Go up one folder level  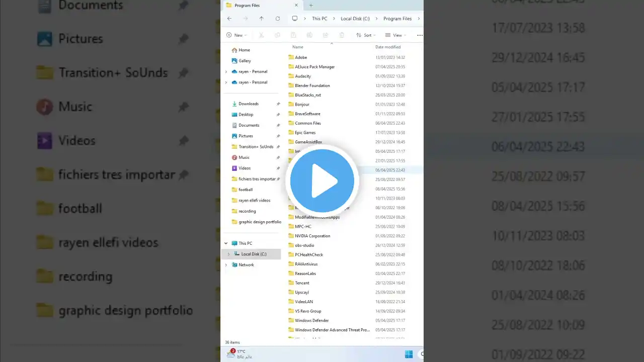(x=262, y=19)
